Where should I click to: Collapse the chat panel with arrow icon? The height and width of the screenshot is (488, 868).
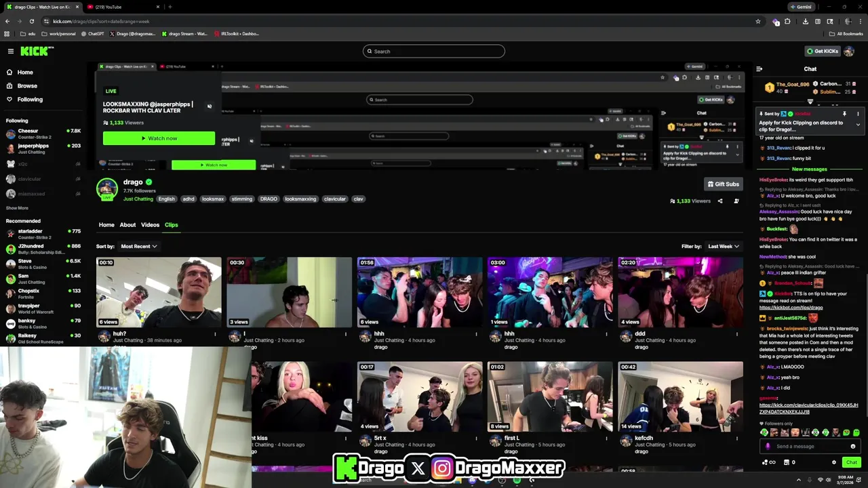[x=759, y=69]
